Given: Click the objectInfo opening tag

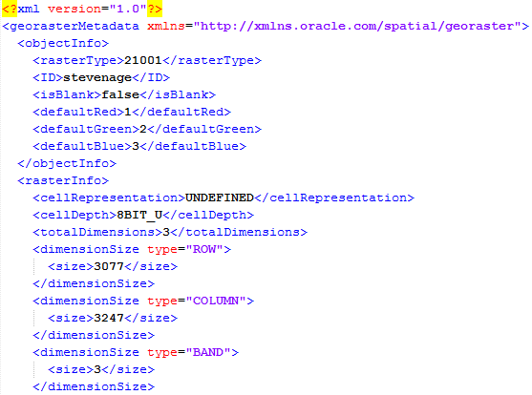Looking at the screenshot, I should click(63, 43).
